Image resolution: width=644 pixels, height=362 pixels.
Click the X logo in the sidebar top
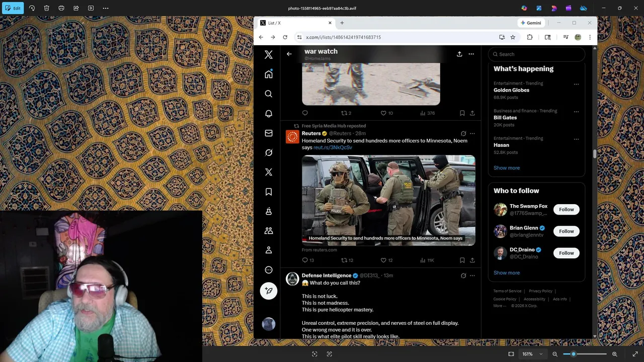click(x=269, y=55)
